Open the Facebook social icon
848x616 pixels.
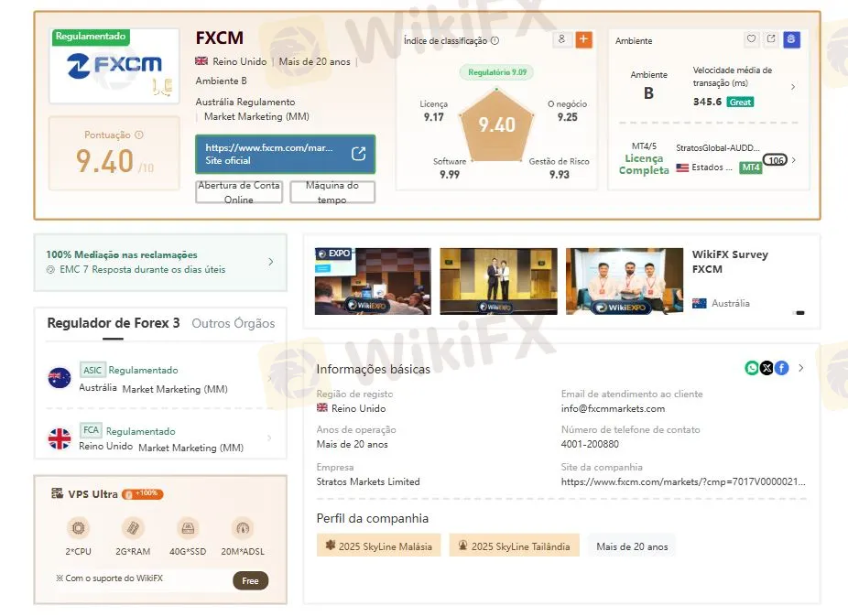pyautogui.click(x=781, y=368)
